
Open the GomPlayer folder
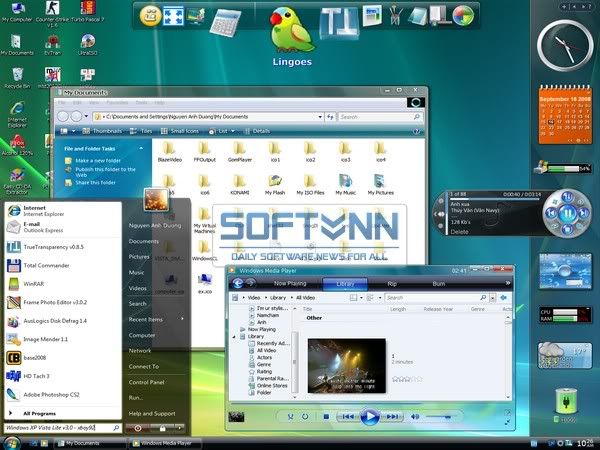click(240, 152)
